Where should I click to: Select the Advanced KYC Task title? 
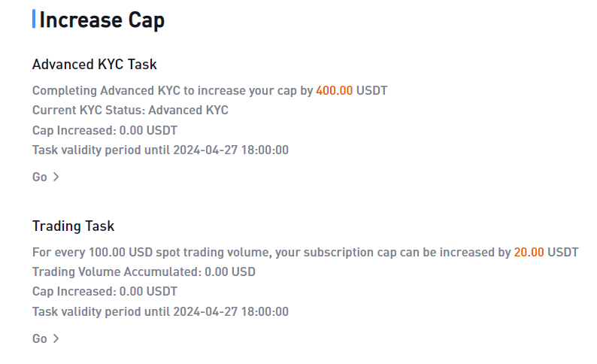coord(95,65)
